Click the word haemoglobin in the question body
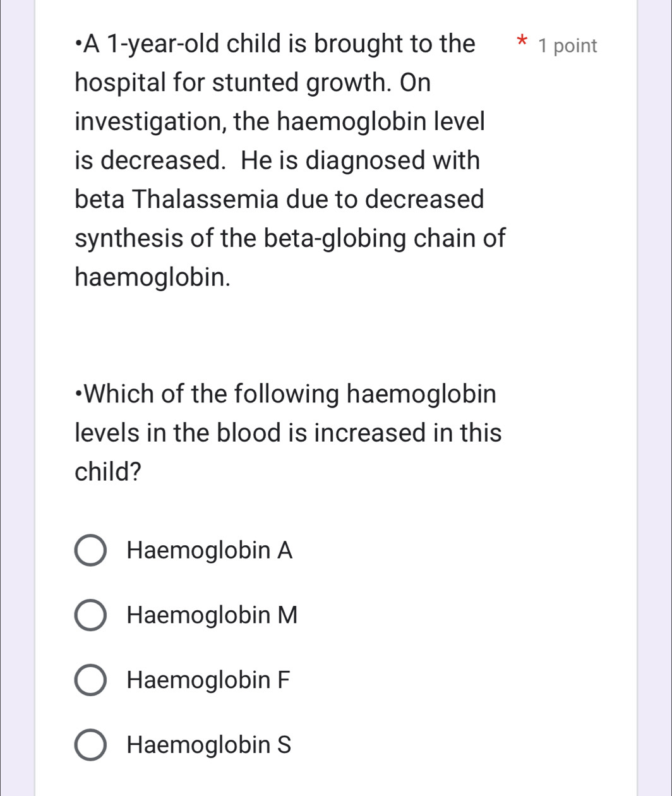The width and height of the screenshot is (672, 796). pyautogui.click(x=152, y=276)
